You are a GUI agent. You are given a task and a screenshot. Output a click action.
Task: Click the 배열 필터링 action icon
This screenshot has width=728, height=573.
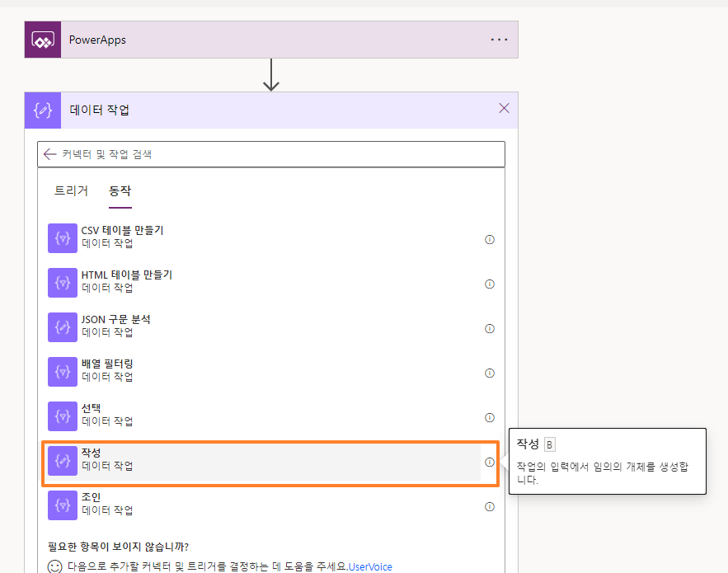click(63, 372)
